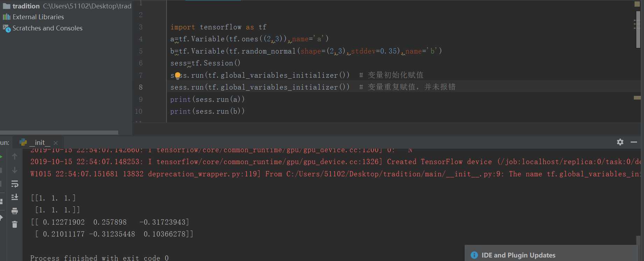
Task: Click the 'import tensorflow as tf' line
Action: coord(218,27)
